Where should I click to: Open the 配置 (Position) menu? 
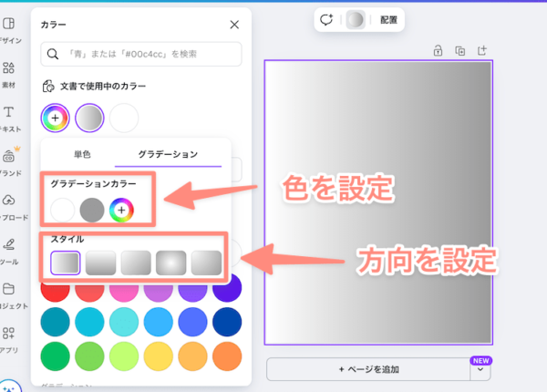388,20
